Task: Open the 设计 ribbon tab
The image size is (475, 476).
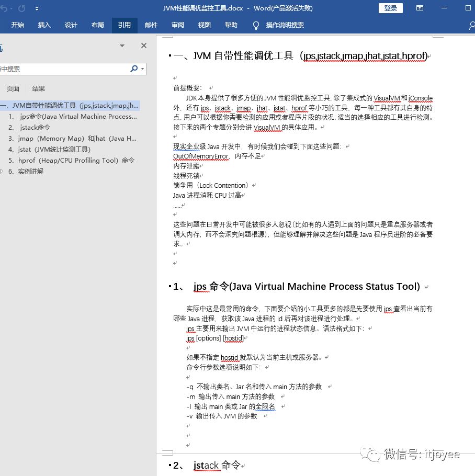Action: tap(71, 25)
